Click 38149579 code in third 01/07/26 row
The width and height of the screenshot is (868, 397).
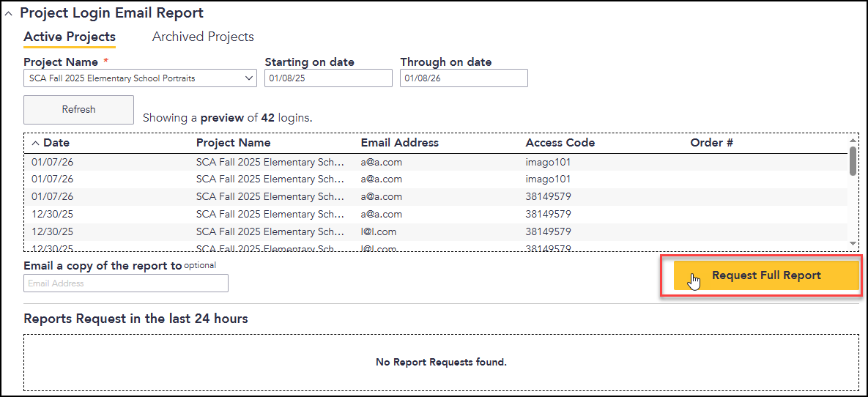tap(549, 196)
